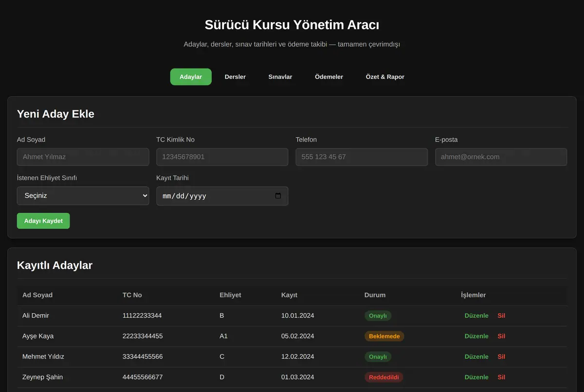Open the Dersler tab
Image resolution: width=584 pixels, height=392 pixels.
click(235, 77)
